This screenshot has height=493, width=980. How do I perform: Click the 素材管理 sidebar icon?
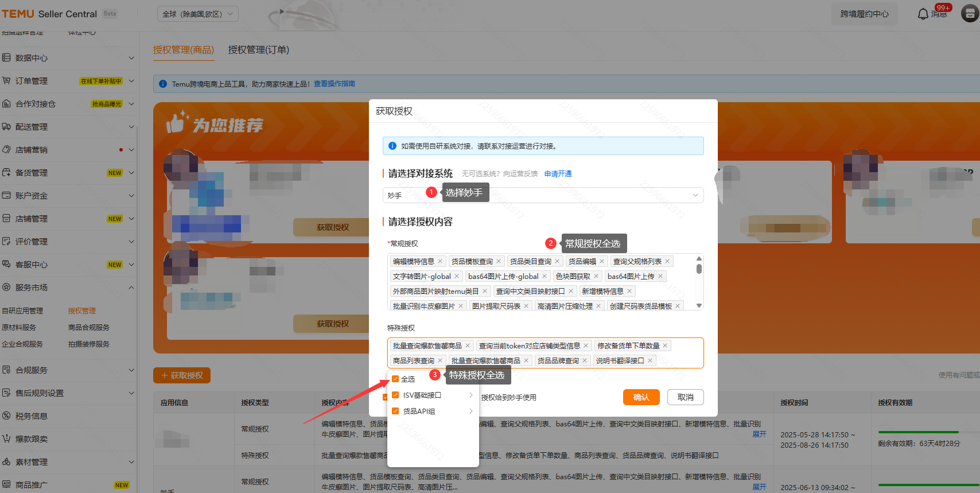(6, 462)
